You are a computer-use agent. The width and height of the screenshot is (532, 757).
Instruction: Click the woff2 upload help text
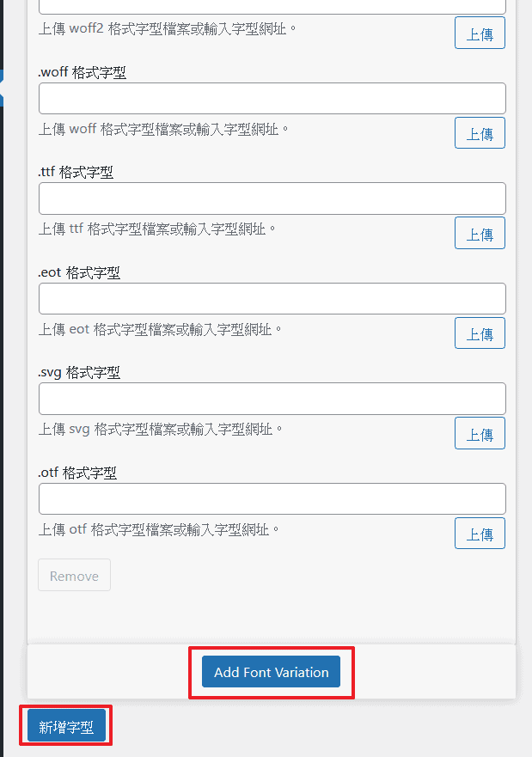coord(168,27)
